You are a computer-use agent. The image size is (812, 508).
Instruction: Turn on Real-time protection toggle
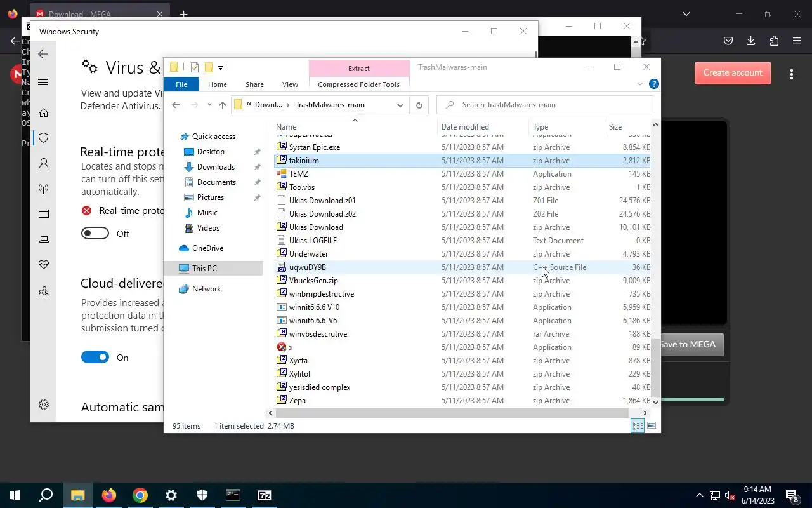pos(95,234)
